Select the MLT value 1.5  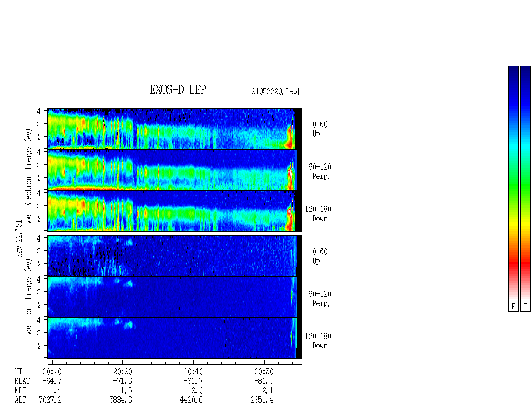click(x=127, y=391)
